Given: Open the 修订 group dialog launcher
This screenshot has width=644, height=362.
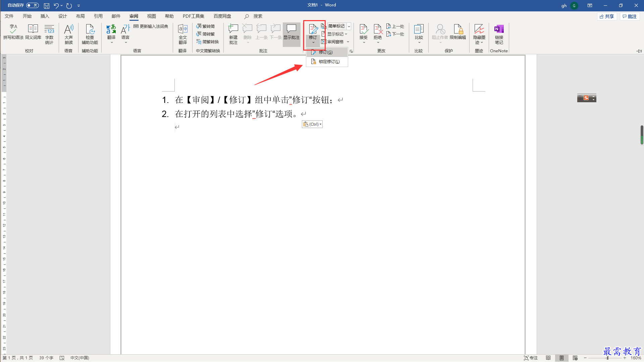Looking at the screenshot, I should click(351, 51).
